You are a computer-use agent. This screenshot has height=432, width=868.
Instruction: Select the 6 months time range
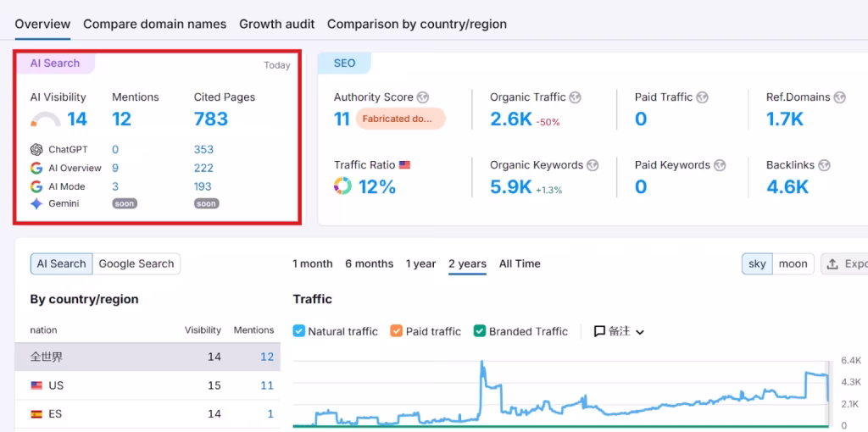[x=370, y=263]
